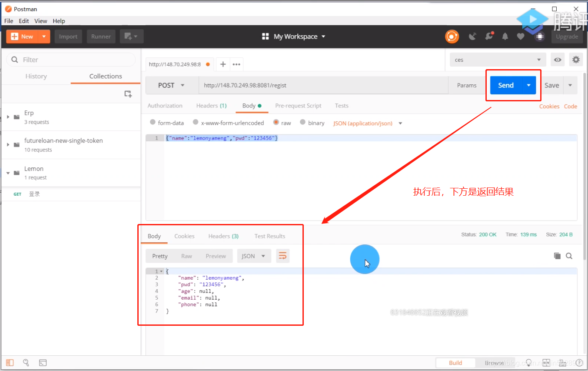Image resolution: width=588 pixels, height=371 pixels.
Task: Toggle line wrap in response
Action: point(282,256)
